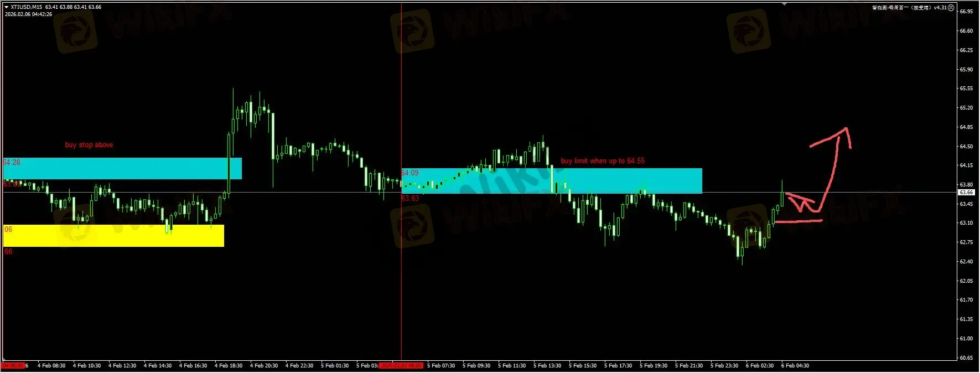Image resolution: width=980 pixels, height=373 pixels.
Task: Open the XTIUSD,M15 chart menu arrow
Action: click(x=6, y=7)
